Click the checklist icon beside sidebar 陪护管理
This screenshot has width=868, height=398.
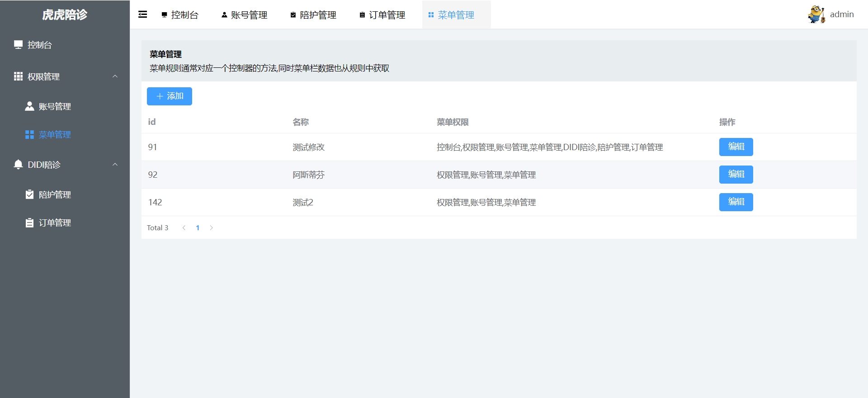tap(29, 194)
